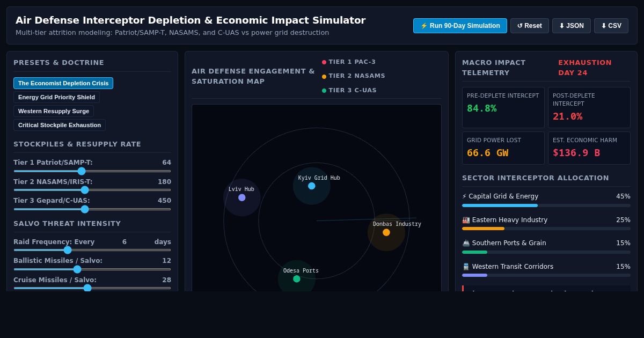Click Tier 2 NASAMS legend dot

coord(324,77)
